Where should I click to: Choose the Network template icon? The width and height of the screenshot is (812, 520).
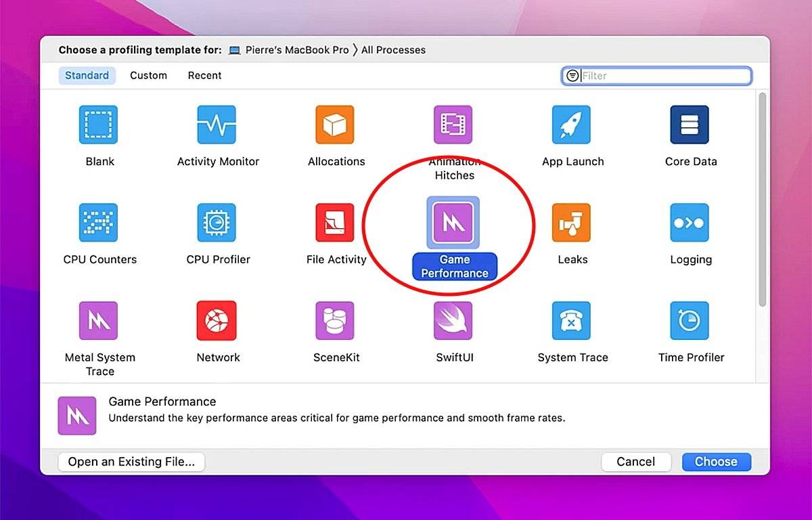(217, 321)
